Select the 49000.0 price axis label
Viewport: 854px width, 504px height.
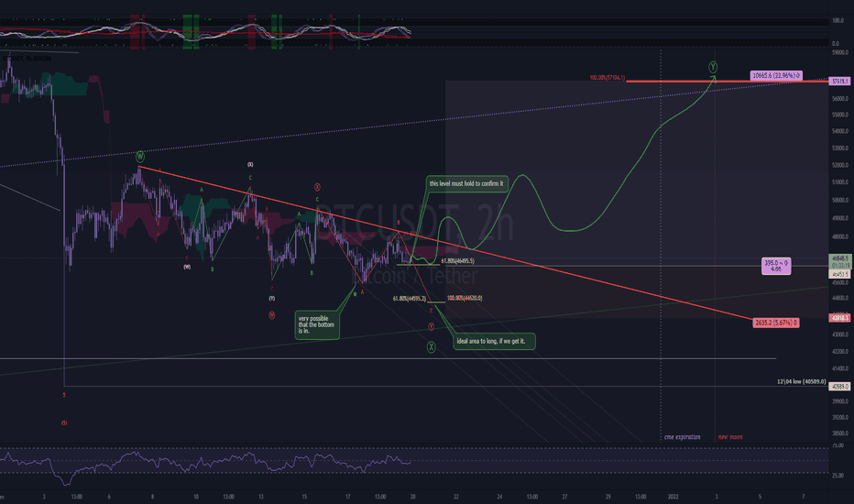840,218
